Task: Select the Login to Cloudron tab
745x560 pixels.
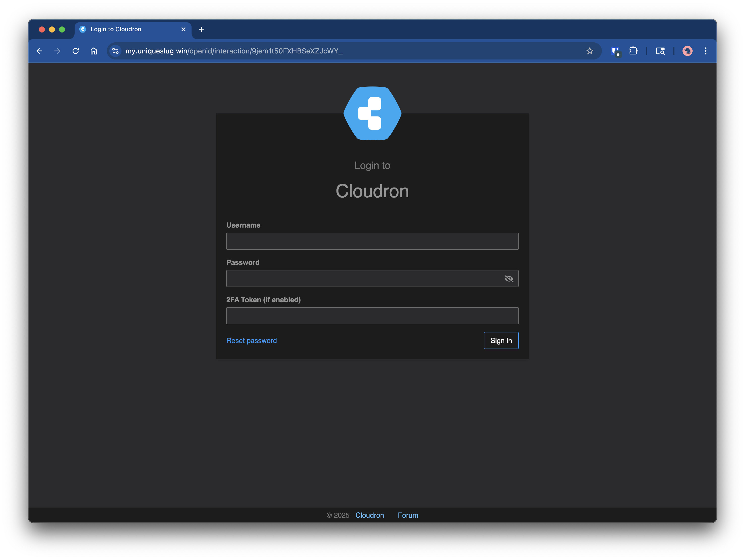Action: click(133, 29)
